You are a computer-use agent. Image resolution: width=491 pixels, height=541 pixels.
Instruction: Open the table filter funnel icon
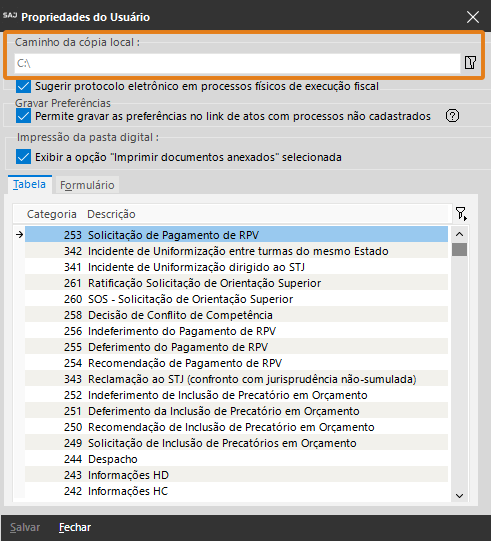click(461, 214)
